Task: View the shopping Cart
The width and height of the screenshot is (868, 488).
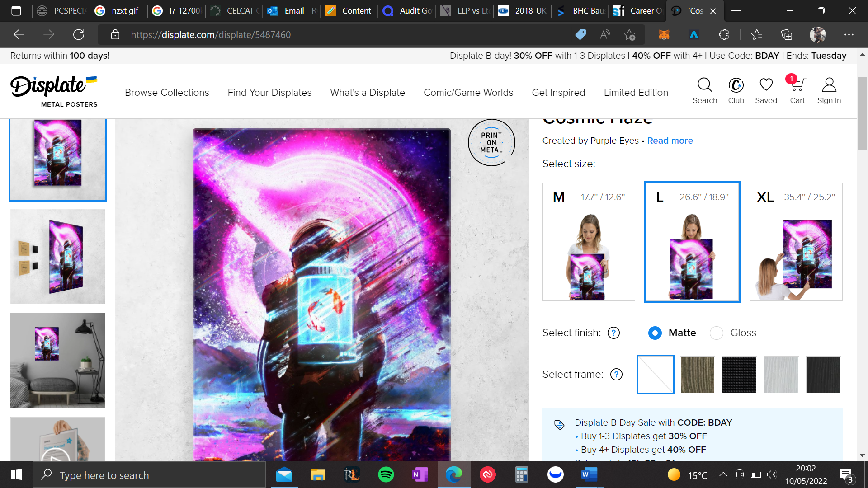Action: tap(797, 90)
